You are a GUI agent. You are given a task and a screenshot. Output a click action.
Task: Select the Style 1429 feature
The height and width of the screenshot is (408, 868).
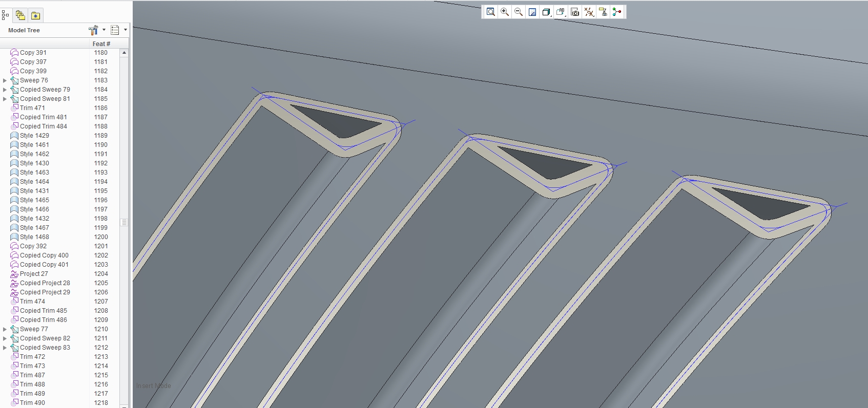[x=34, y=136]
